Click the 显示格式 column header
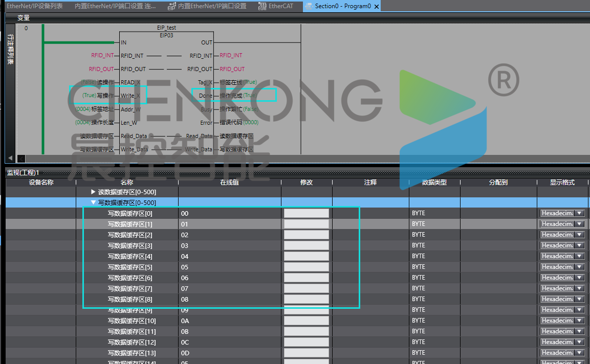 pyautogui.click(x=562, y=182)
